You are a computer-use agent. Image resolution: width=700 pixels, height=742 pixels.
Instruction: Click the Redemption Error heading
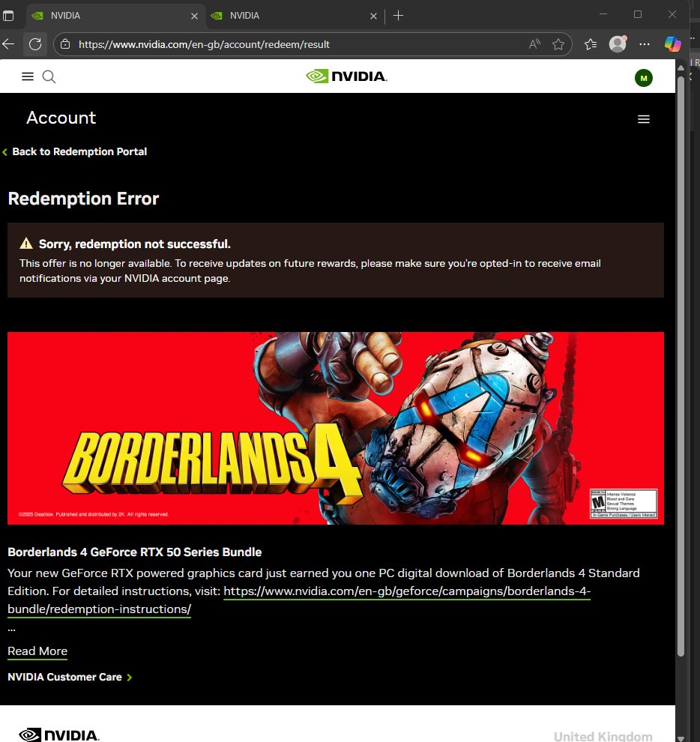[x=83, y=199]
